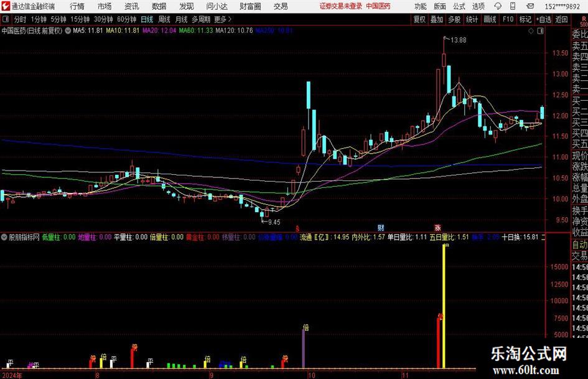Click the sidebar panel icon beside the diamond
The width and height of the screenshot is (588, 379).
(x=540, y=31)
